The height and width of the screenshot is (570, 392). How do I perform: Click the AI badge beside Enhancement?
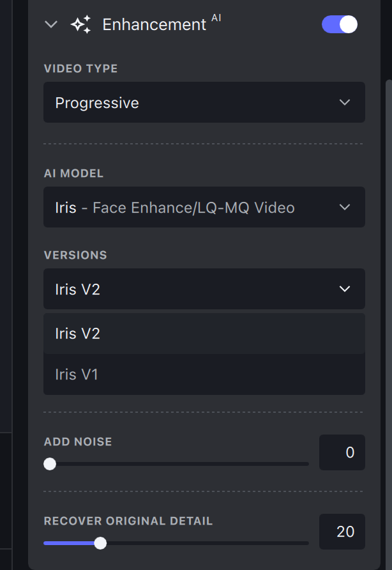pyautogui.click(x=216, y=18)
